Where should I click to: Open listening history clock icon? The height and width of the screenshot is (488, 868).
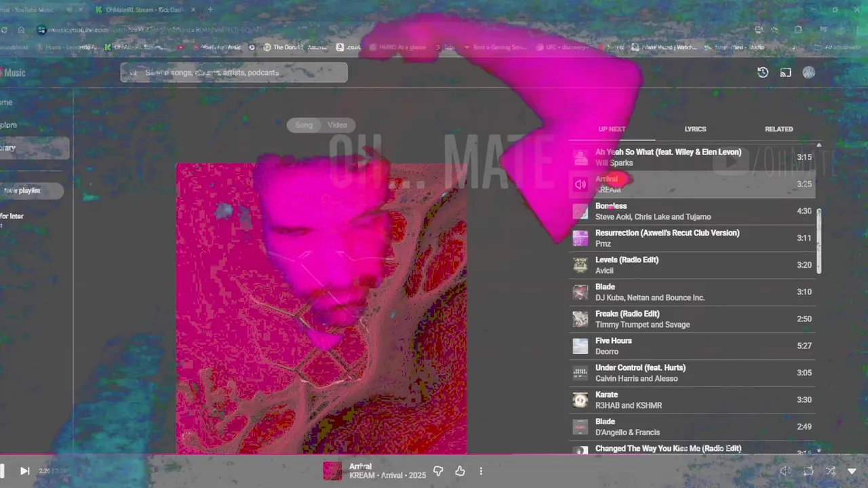click(763, 73)
